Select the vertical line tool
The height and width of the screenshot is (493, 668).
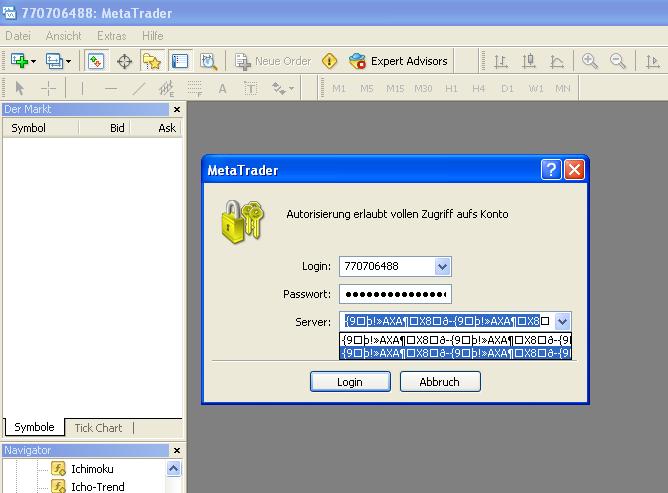pyautogui.click(x=82, y=88)
